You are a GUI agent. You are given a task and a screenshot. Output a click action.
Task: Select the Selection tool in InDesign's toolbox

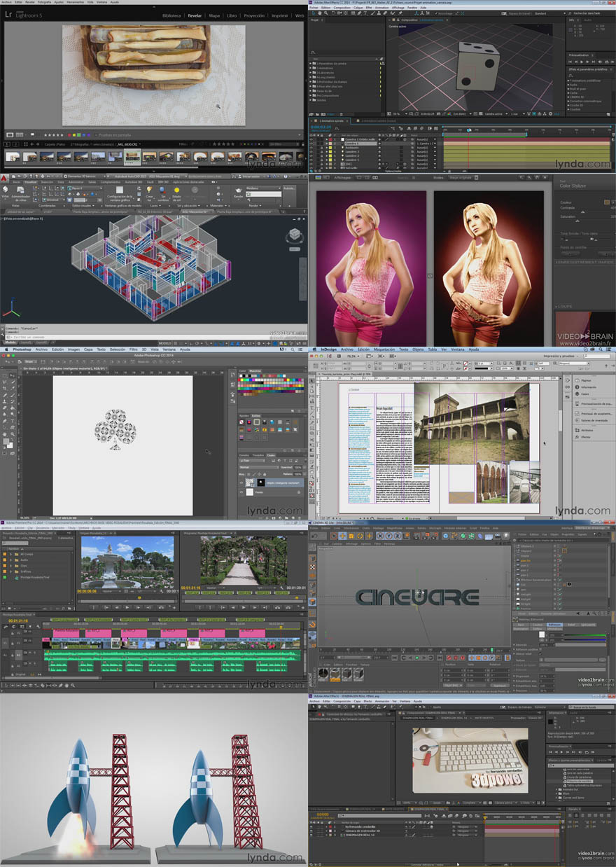[x=313, y=380]
